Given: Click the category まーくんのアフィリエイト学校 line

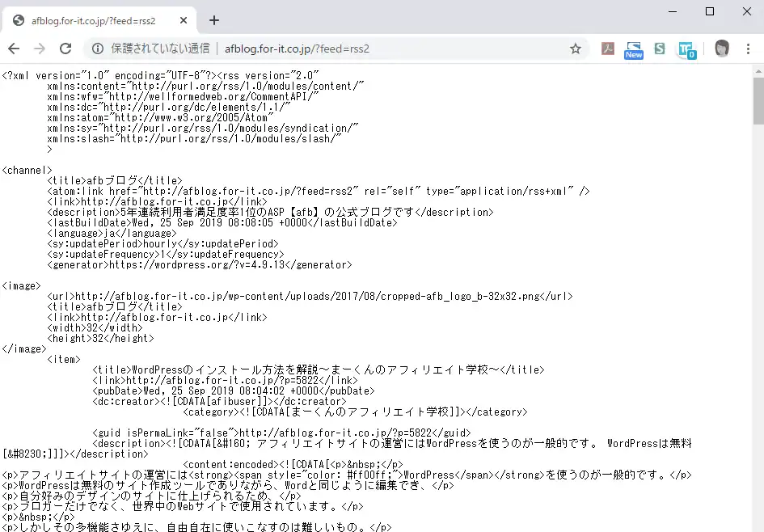Looking at the screenshot, I should click(x=355, y=412).
